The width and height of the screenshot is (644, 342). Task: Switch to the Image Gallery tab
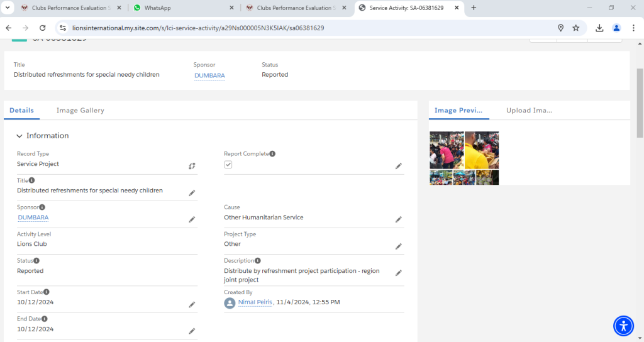[x=80, y=110]
